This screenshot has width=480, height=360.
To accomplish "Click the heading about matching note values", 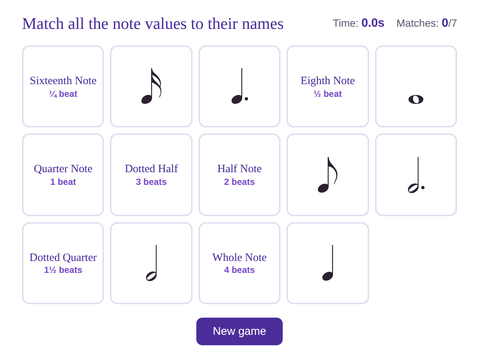I will [153, 24].
